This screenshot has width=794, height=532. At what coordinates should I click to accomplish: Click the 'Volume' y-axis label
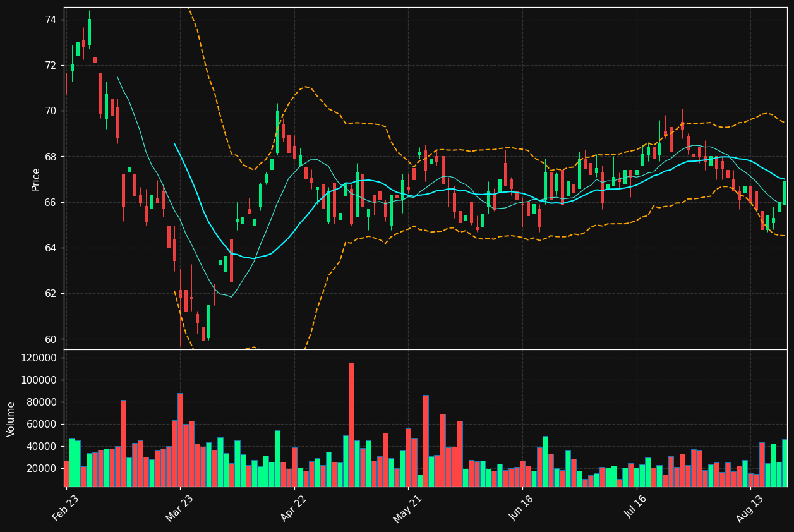[11, 419]
